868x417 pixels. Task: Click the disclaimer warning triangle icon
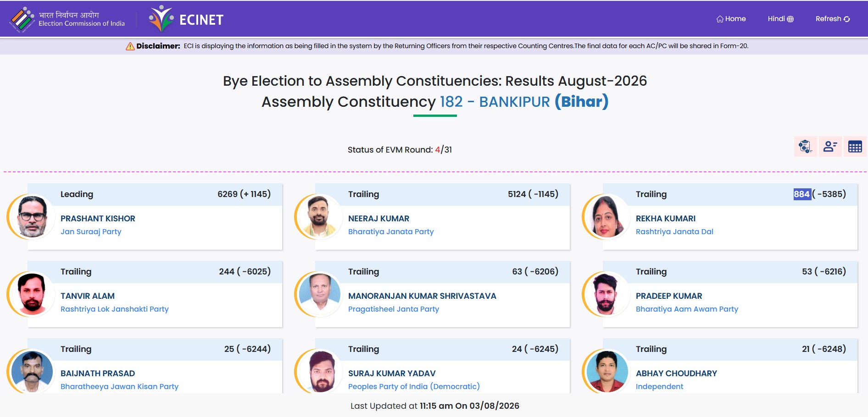(x=130, y=46)
